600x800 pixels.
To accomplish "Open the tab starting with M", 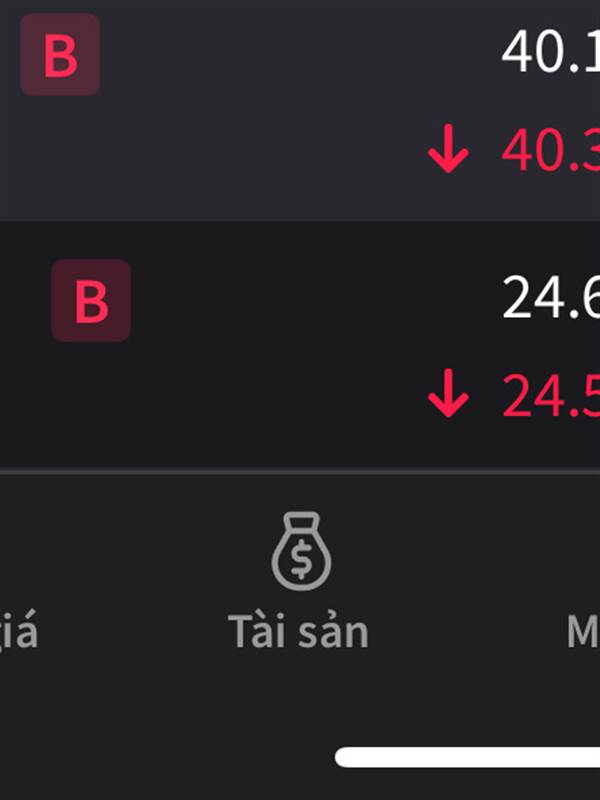I will [583, 632].
